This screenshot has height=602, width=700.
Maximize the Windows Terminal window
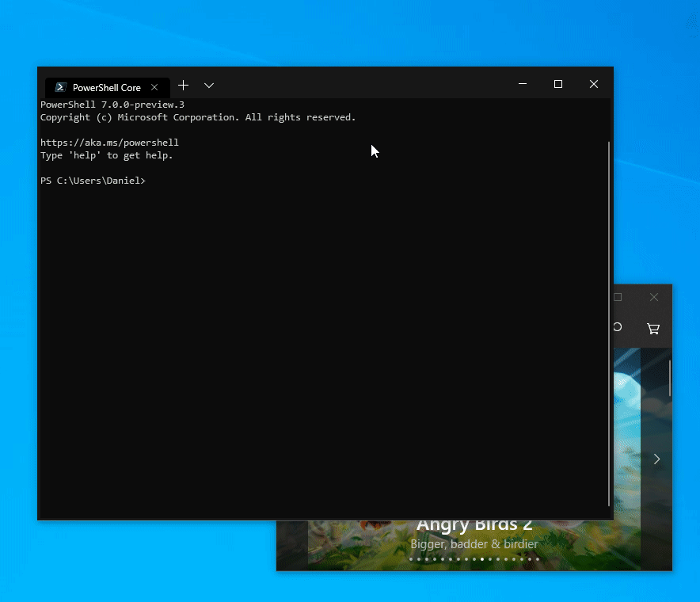558,84
